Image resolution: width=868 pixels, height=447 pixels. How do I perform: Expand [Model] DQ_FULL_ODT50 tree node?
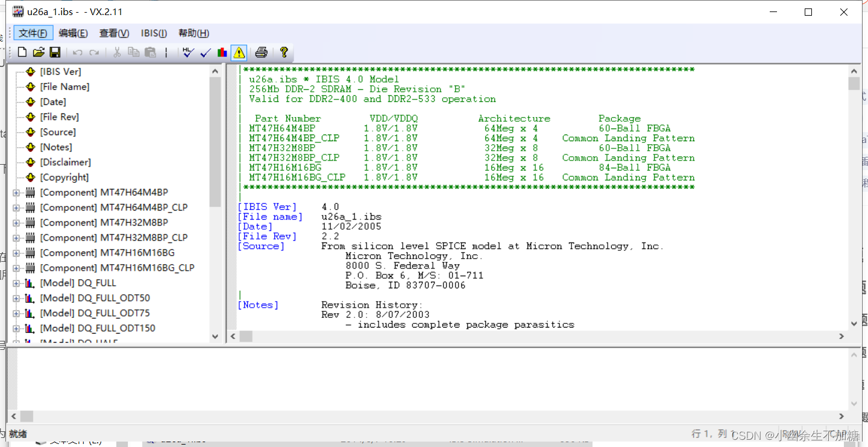coord(16,299)
